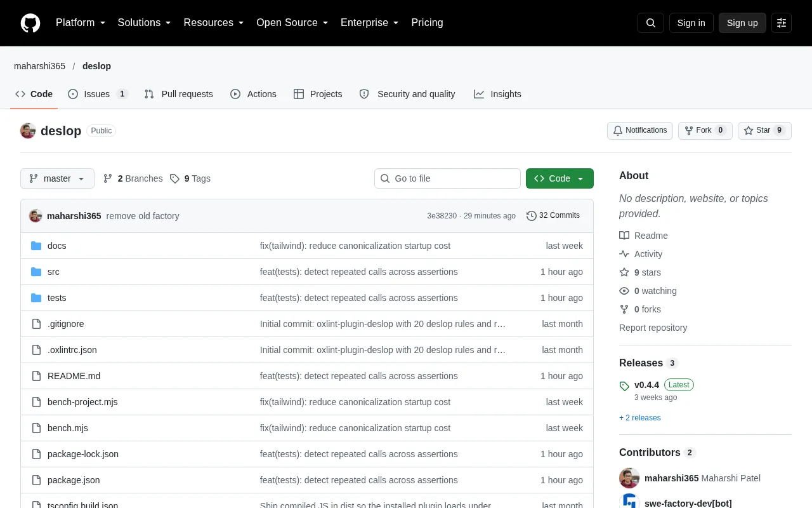
Task: Click the stars icon in About
Action: point(624,272)
